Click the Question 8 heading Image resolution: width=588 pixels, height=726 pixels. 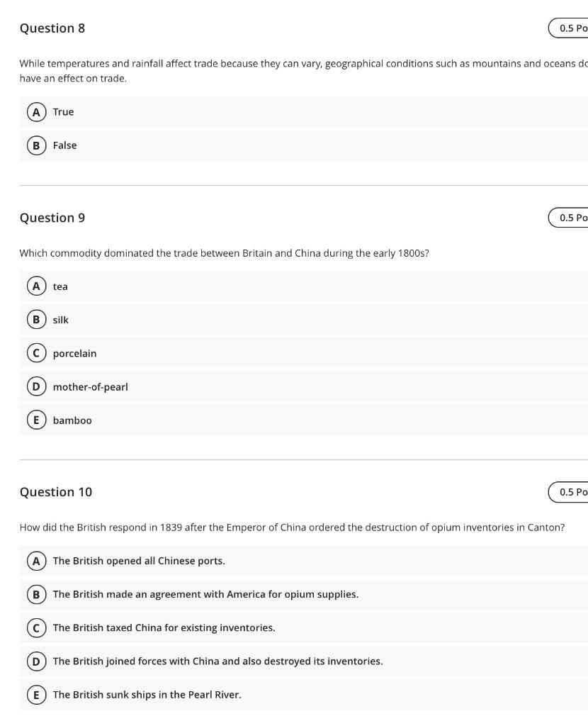coord(52,28)
